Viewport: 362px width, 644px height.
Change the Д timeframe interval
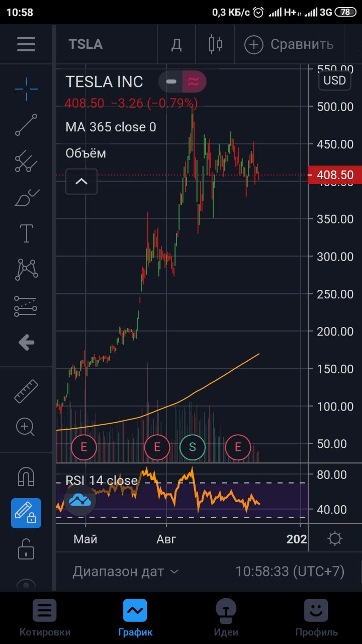[176, 44]
